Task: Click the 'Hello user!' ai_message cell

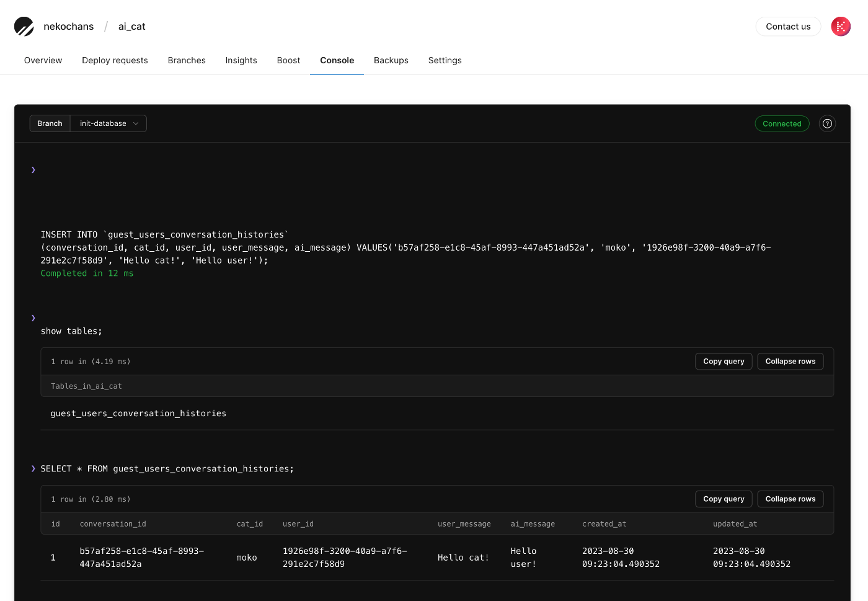Action: click(523, 558)
